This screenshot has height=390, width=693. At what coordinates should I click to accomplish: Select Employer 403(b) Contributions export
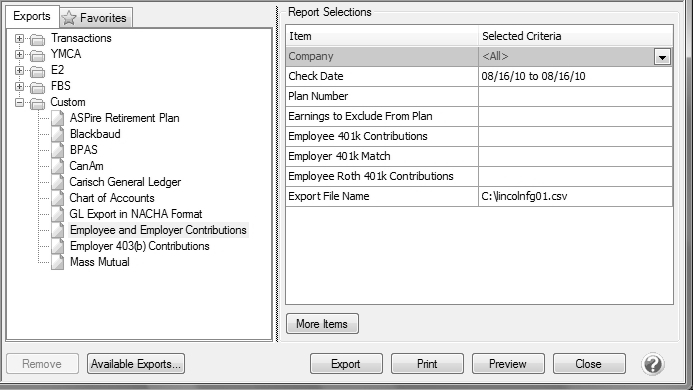(x=140, y=246)
